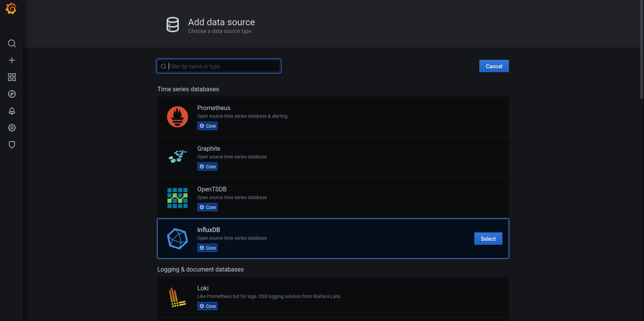Viewport: 644px width, 321px height.
Task: Click Prometheus description about alerting
Action: coord(242,116)
